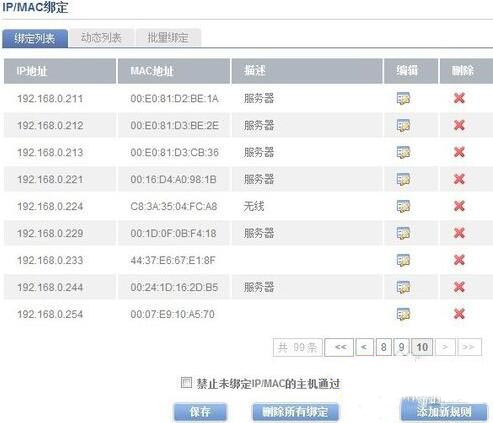Delete the 192.168.0.212 binding entry

coord(459,125)
